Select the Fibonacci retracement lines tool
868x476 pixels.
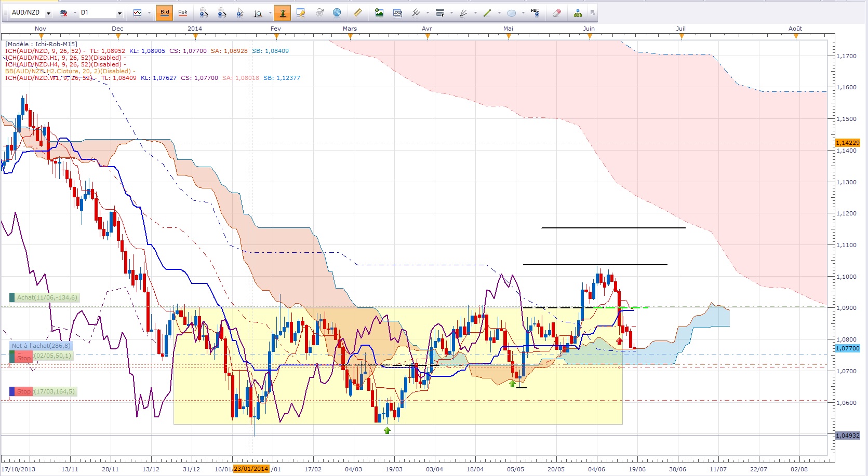coord(440,12)
